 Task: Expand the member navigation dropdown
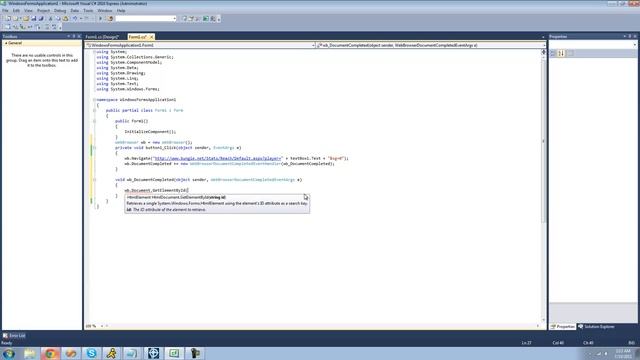point(543,45)
